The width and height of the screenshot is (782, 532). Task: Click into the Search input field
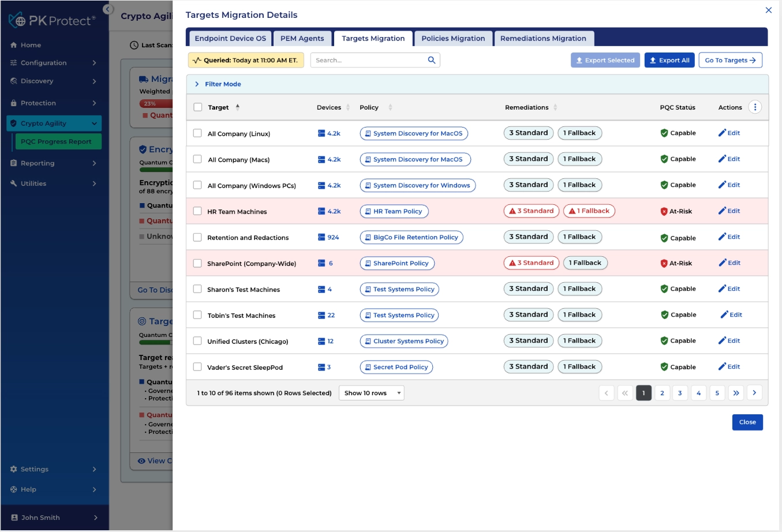368,60
